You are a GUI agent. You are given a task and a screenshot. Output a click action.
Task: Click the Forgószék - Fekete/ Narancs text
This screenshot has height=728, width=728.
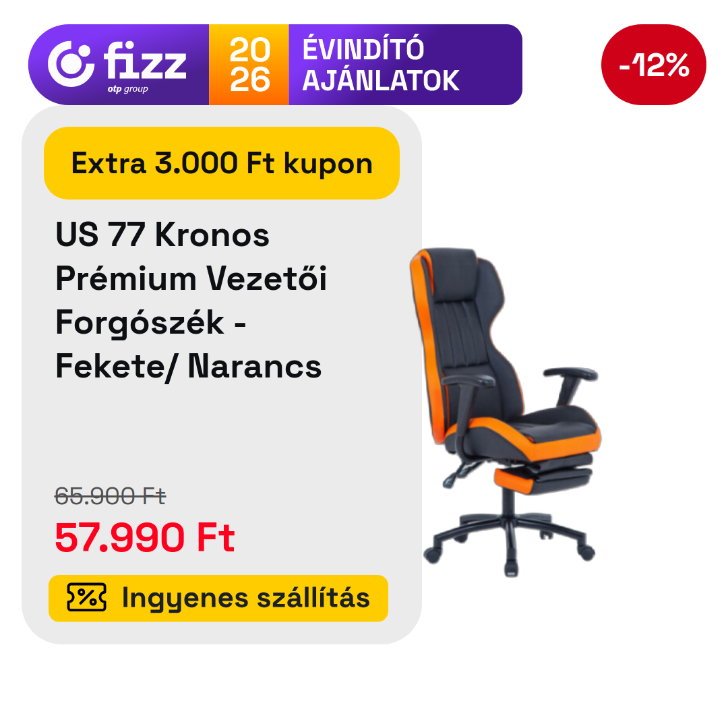pos(188,344)
